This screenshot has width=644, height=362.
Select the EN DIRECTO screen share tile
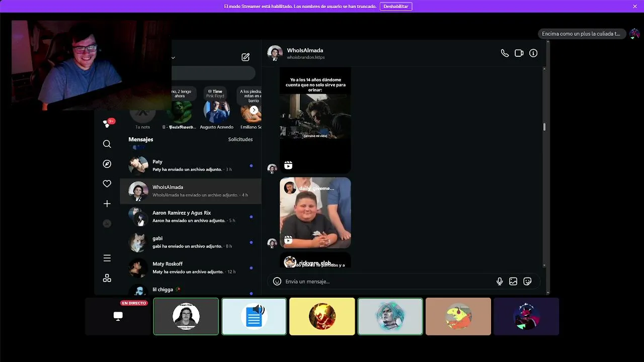click(x=118, y=316)
